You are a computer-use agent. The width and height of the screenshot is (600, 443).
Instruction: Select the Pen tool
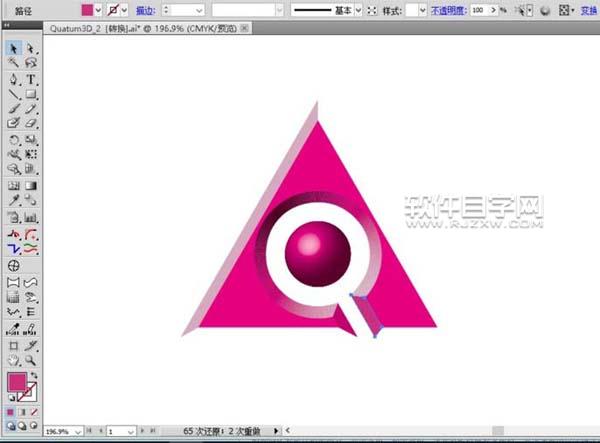pos(13,79)
